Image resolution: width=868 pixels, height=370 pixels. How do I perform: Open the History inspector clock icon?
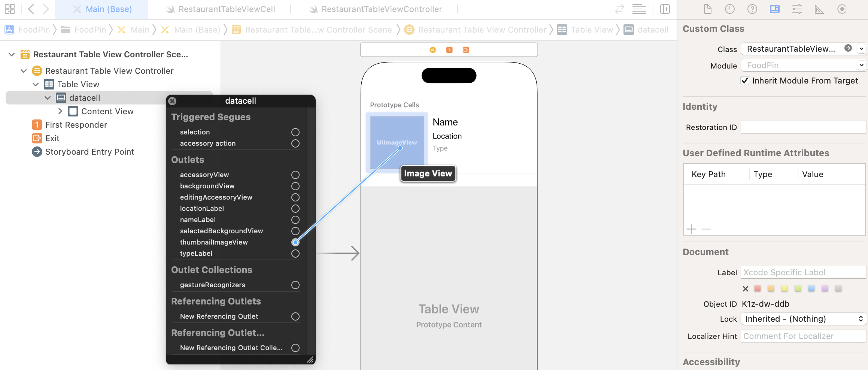(x=729, y=9)
